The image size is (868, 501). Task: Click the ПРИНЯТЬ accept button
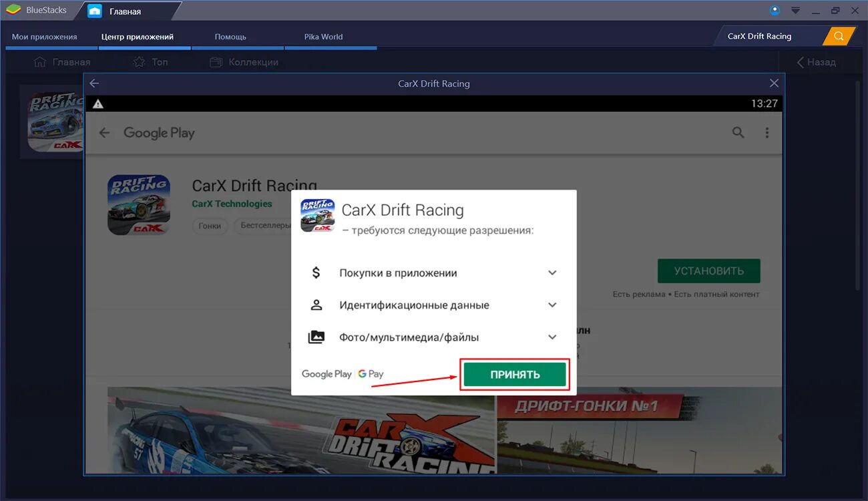(515, 375)
